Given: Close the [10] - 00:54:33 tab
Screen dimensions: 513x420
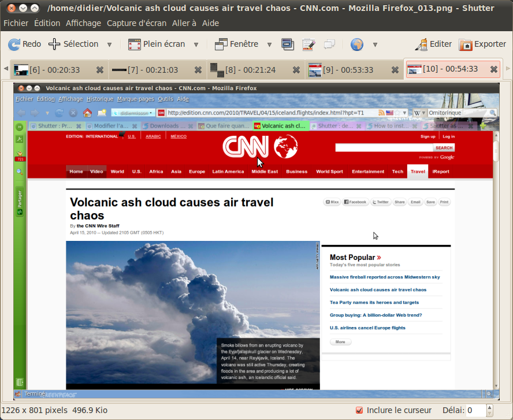Looking at the screenshot, I should (494, 69).
